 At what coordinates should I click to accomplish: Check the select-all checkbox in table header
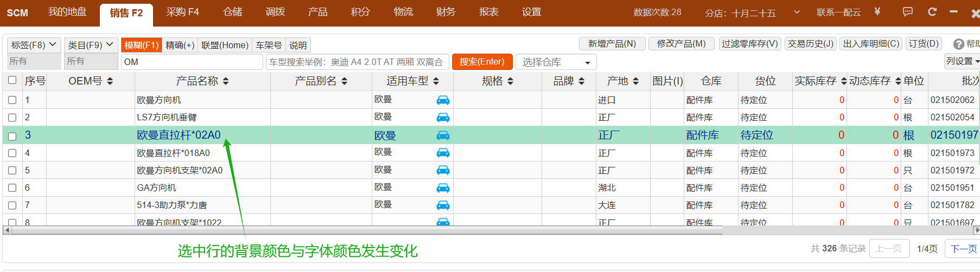coord(12,80)
